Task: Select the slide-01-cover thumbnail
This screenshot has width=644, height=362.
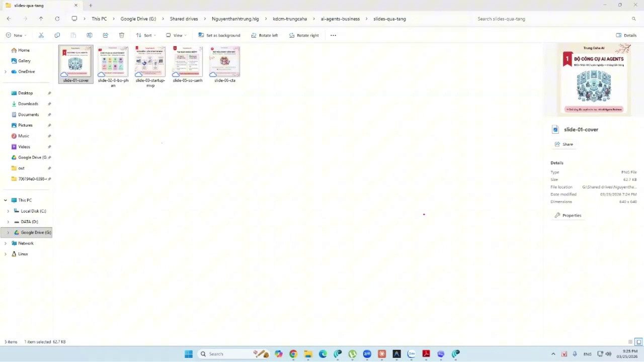Action: coord(75,64)
